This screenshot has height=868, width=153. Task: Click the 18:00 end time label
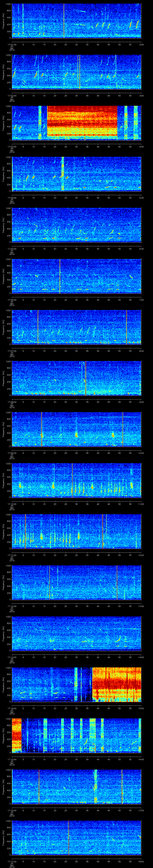click(141, 861)
